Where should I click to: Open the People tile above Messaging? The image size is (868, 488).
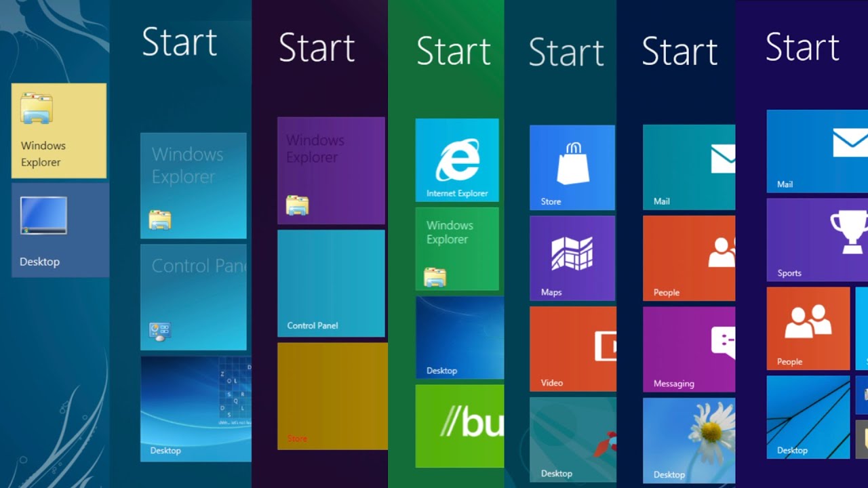coord(689,258)
